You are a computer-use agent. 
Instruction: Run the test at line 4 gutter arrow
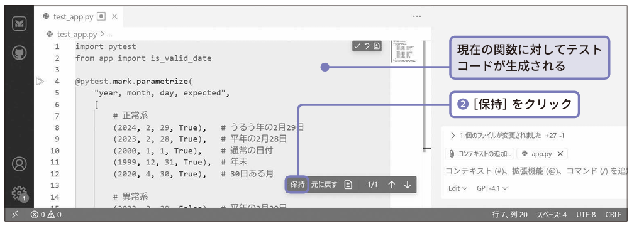click(40, 81)
